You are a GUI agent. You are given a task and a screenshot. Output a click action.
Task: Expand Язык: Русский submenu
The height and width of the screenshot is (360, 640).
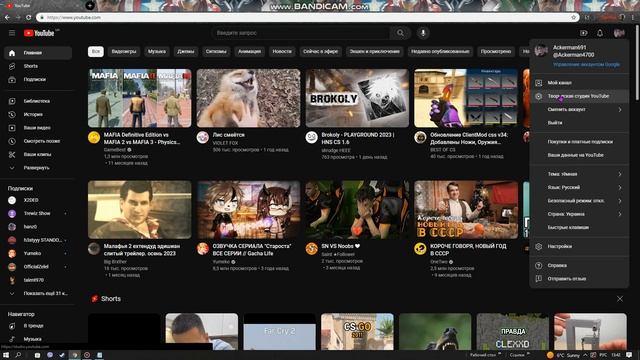(x=579, y=187)
